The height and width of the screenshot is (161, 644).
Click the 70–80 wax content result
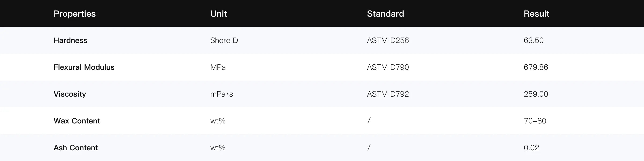(x=535, y=121)
